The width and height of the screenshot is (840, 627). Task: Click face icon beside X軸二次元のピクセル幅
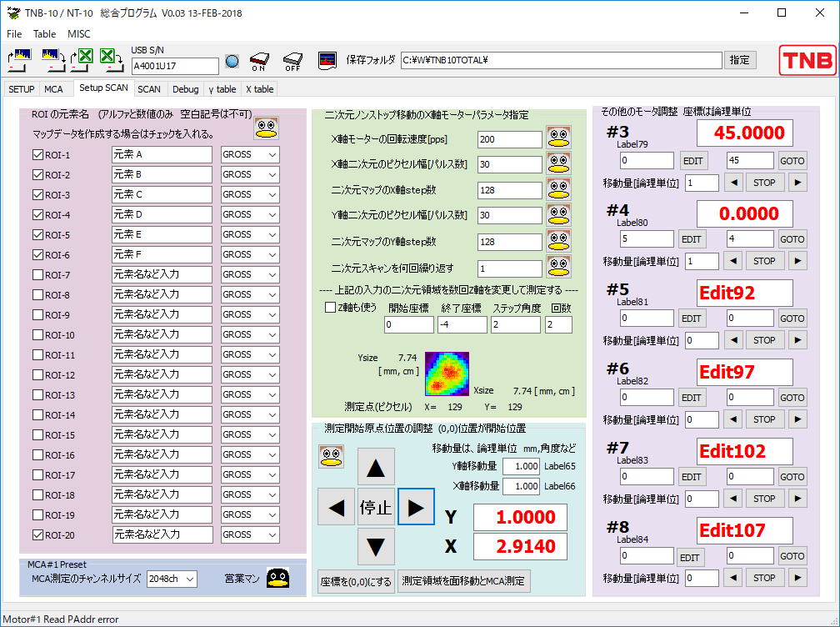pos(558,163)
